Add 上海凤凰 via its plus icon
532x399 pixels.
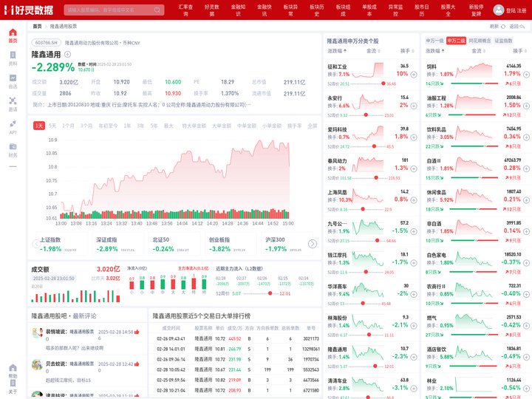click(x=414, y=199)
